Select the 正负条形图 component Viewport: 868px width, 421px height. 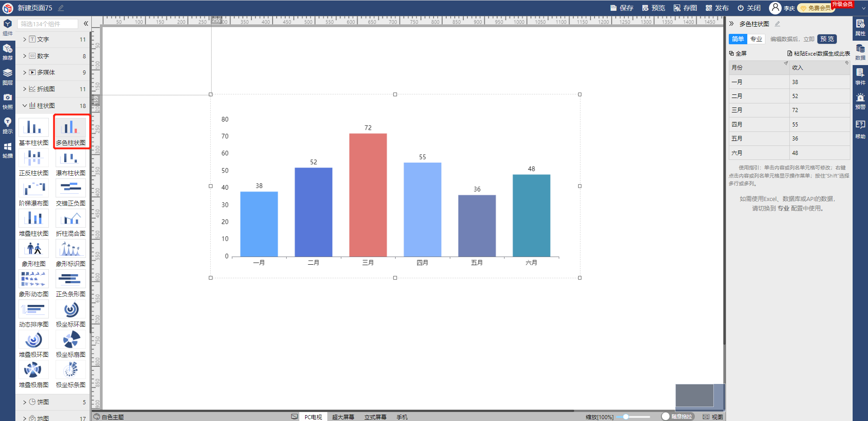click(71, 283)
